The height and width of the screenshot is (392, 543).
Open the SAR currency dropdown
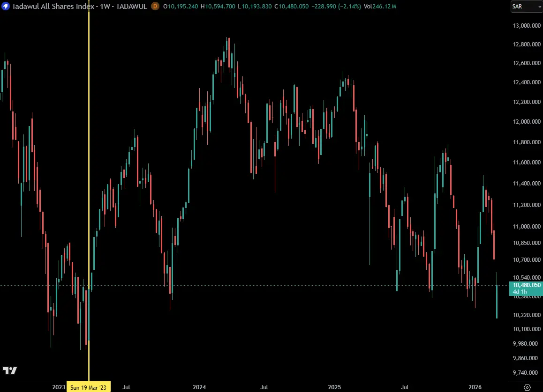(527, 7)
